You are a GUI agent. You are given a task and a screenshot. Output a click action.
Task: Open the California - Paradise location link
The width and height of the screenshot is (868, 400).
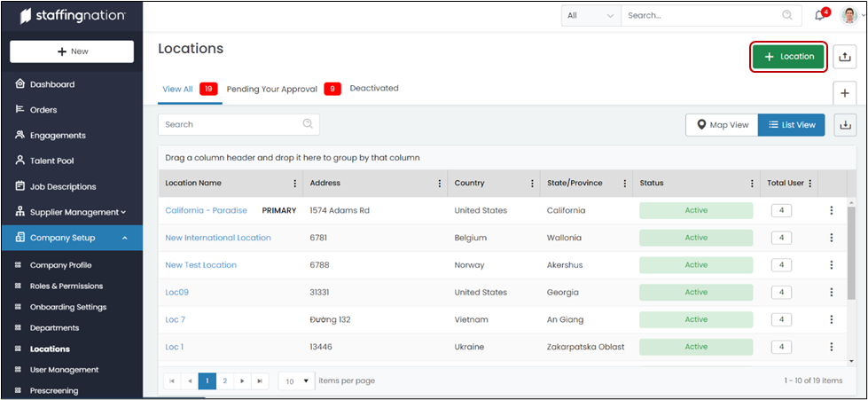[x=206, y=210]
